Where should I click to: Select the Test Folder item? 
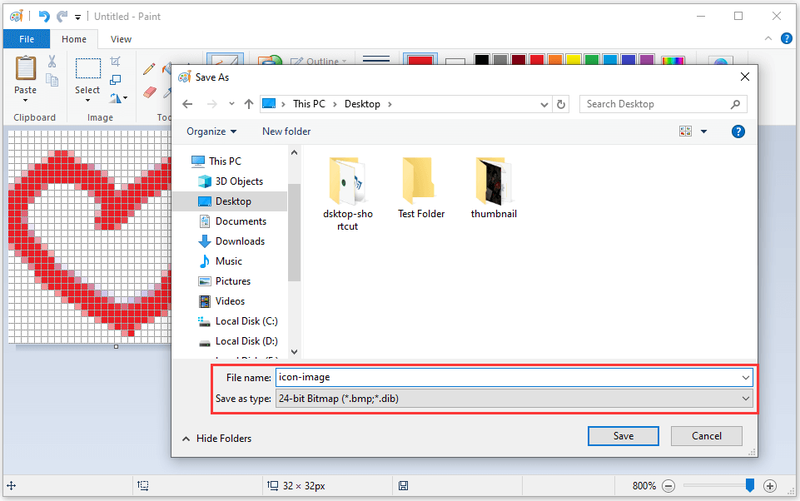pos(421,188)
